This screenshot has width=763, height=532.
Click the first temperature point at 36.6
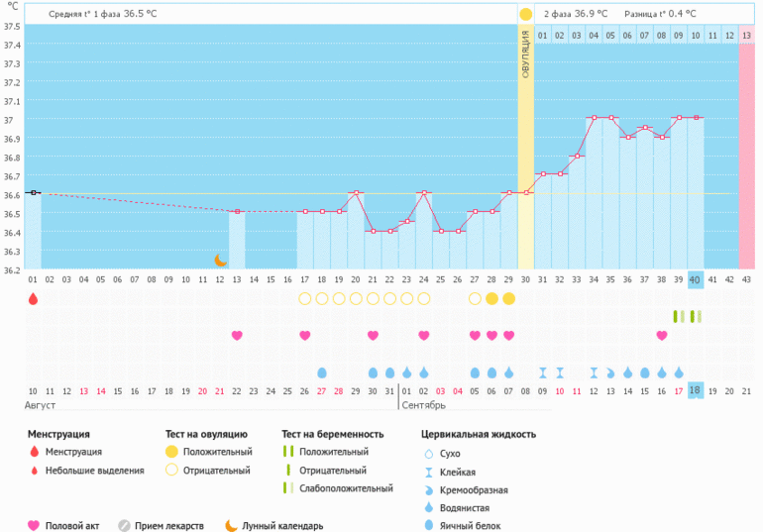[x=33, y=192]
